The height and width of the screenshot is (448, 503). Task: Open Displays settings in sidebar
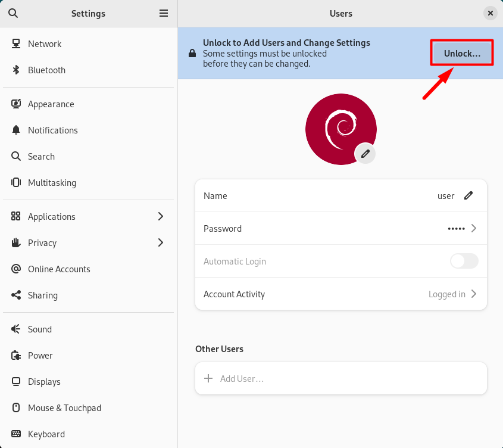[x=89, y=381]
